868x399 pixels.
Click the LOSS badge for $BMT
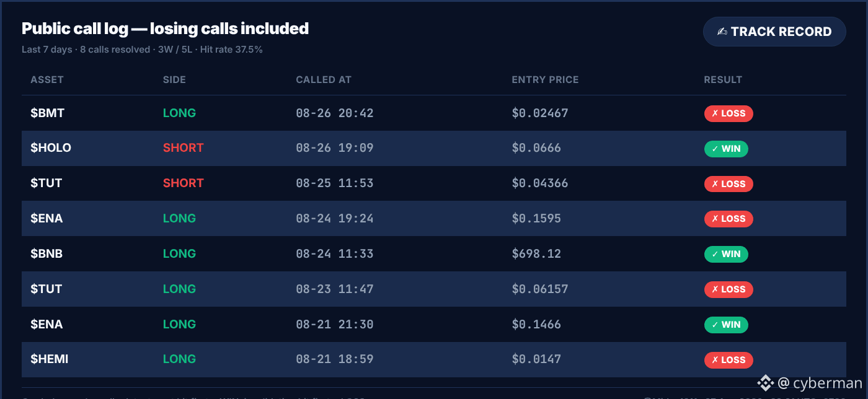click(x=728, y=113)
